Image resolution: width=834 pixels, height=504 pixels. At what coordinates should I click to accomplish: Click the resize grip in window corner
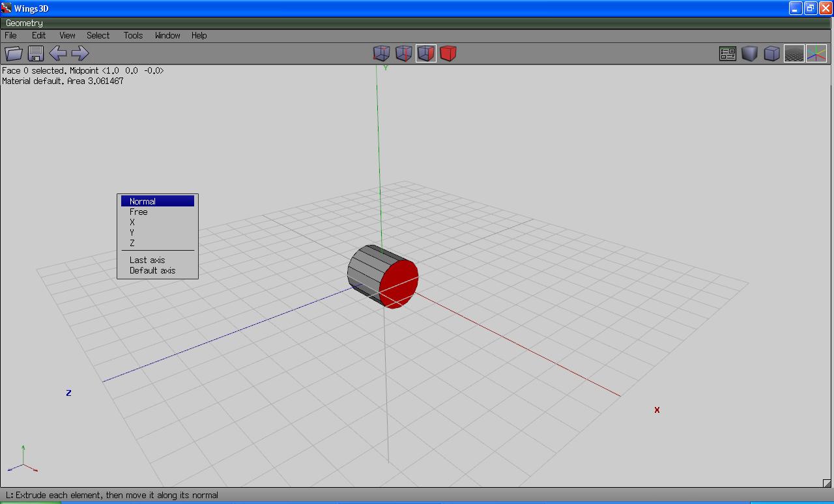(x=827, y=483)
